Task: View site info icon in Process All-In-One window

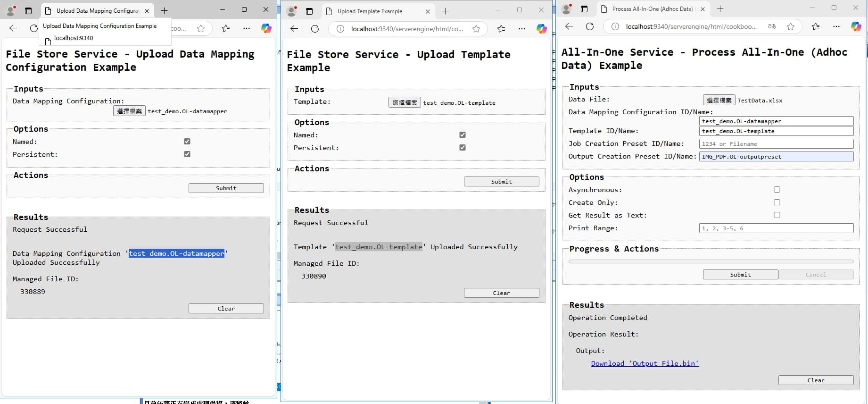Action: pyautogui.click(x=615, y=26)
